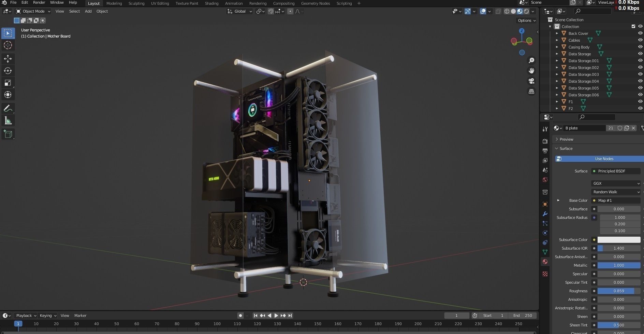Viewport: 644px width, 334px height.
Task: Open the Render menu
Action: 39,2
